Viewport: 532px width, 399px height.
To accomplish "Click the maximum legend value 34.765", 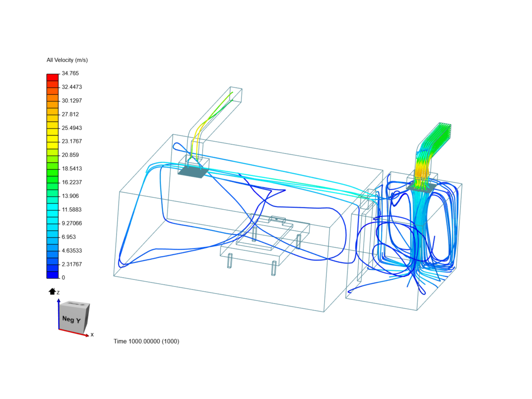I will pos(70,73).
